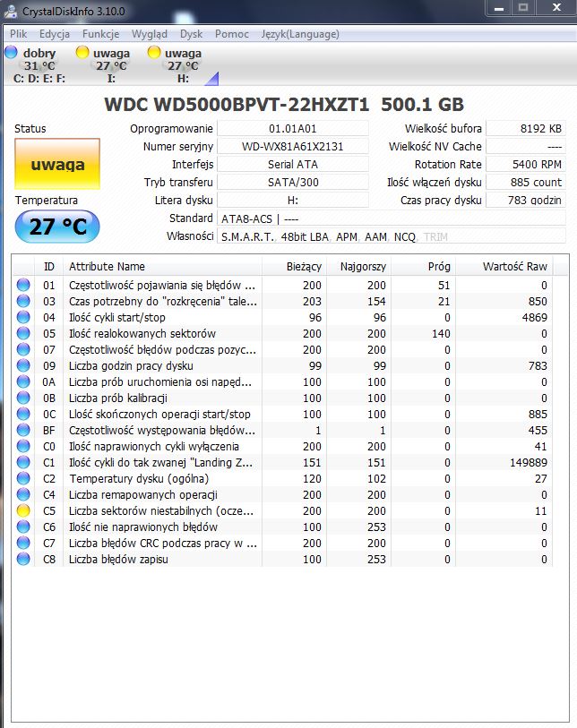Viewport: 577px width, 728px height.
Task: Click the yellow 'uwaga' health status button
Action: pos(57,164)
